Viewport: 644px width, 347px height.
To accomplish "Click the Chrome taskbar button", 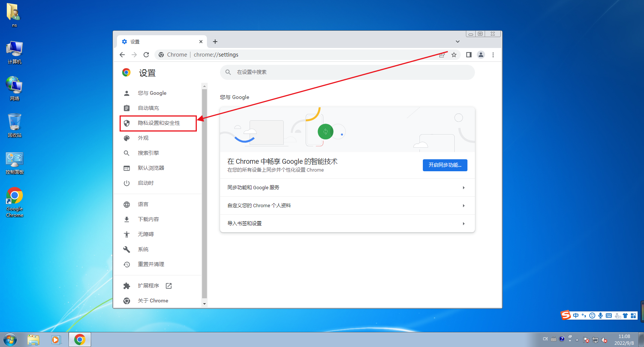I will click(x=79, y=340).
